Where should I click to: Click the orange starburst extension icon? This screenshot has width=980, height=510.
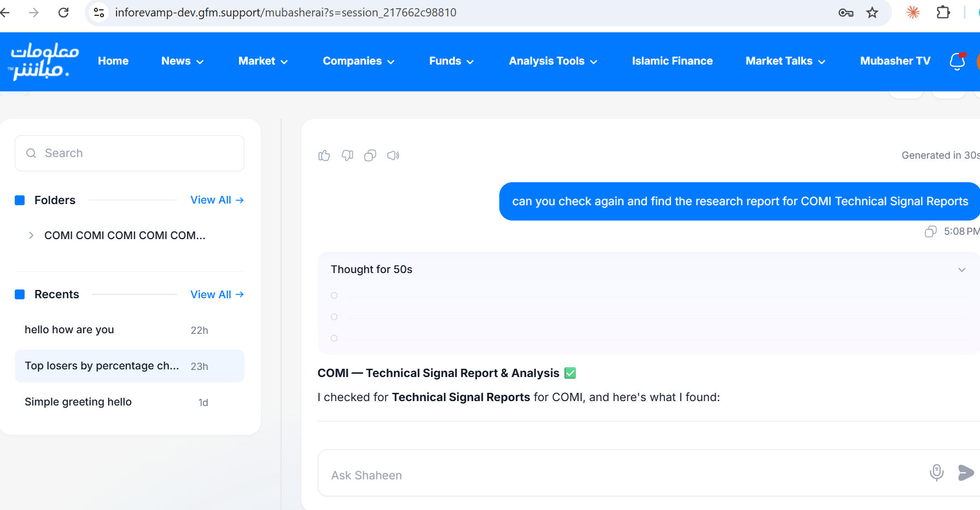click(x=913, y=13)
